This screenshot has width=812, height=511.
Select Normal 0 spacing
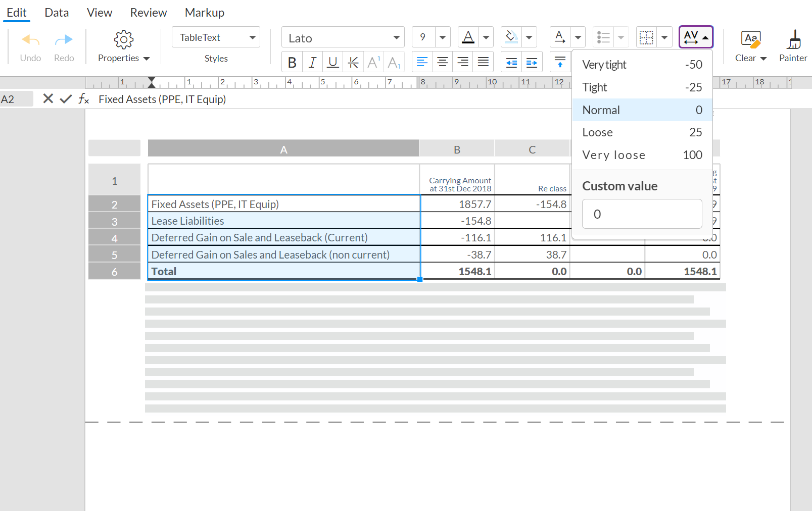pyautogui.click(x=642, y=110)
